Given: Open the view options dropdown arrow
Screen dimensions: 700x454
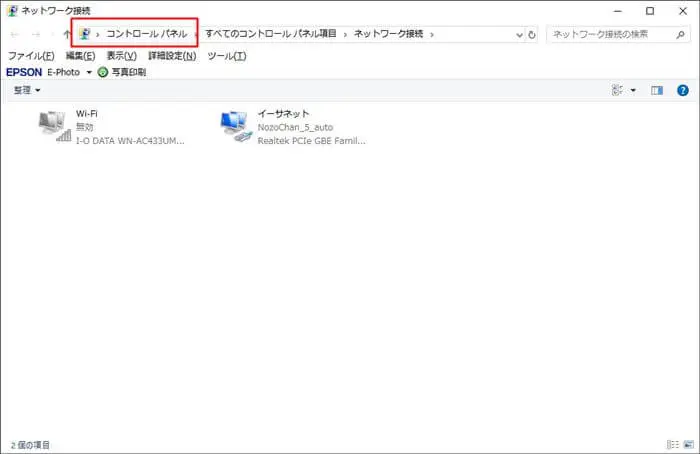Looking at the screenshot, I should [633, 90].
